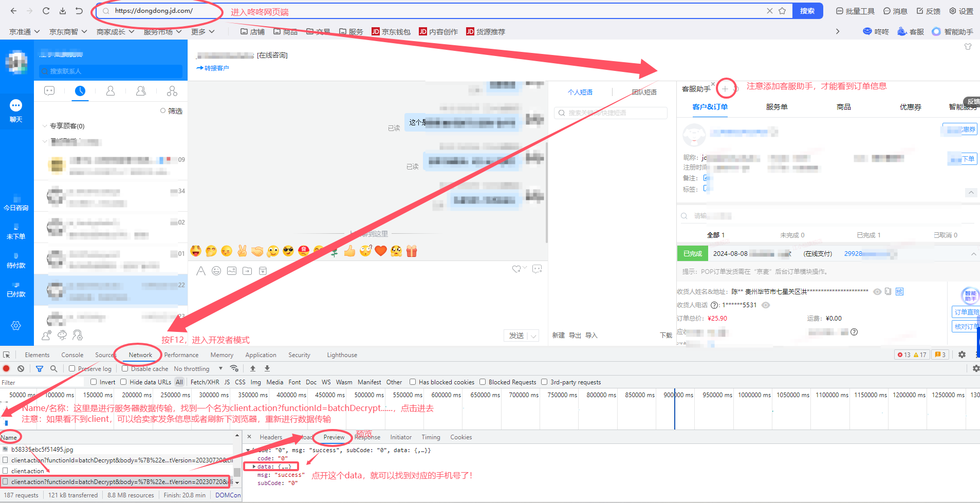
Task: Click 转接客户 link
Action: (x=213, y=68)
